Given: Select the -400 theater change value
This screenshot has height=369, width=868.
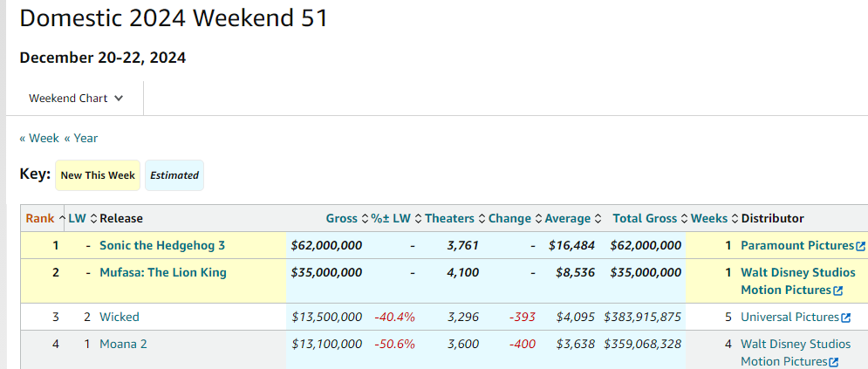Looking at the screenshot, I should click(x=523, y=344).
